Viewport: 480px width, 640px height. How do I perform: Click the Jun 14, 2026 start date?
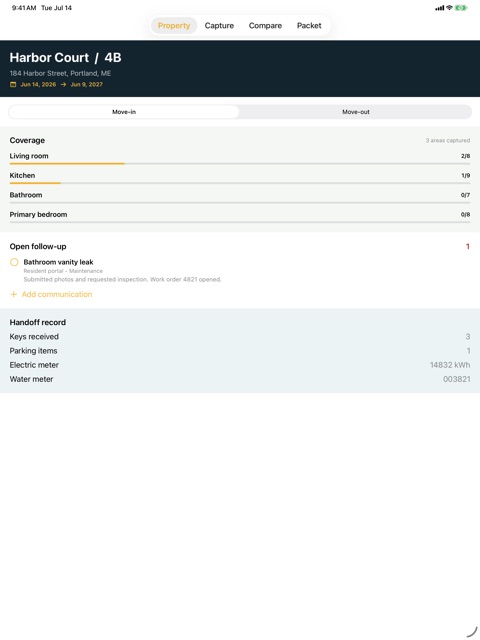[x=38, y=84]
